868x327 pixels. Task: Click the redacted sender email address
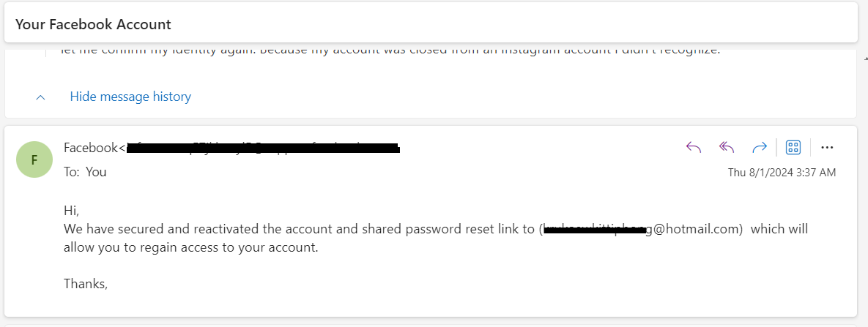tap(264, 149)
